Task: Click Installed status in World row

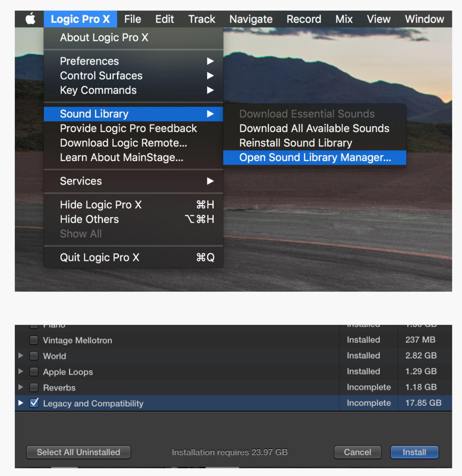Action: [x=363, y=356]
